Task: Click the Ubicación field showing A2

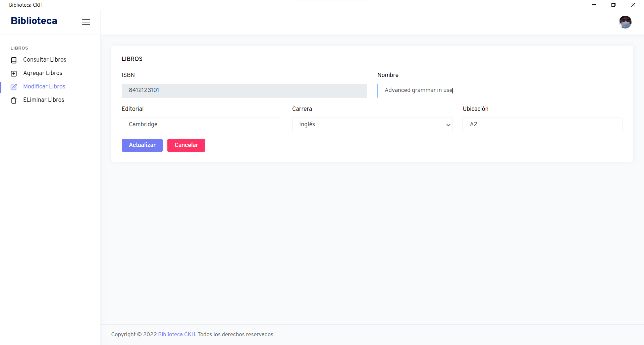Action: (x=542, y=125)
